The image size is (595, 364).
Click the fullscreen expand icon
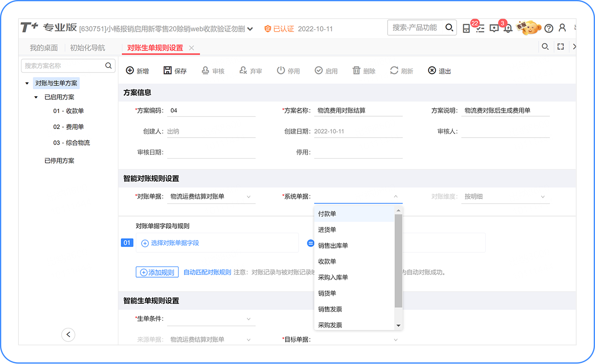point(560,47)
